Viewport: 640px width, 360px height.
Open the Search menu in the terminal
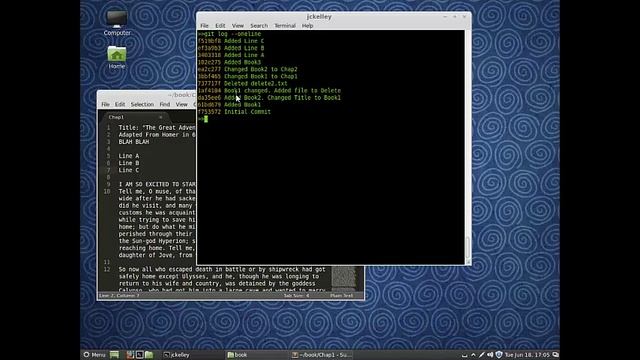tap(259, 26)
